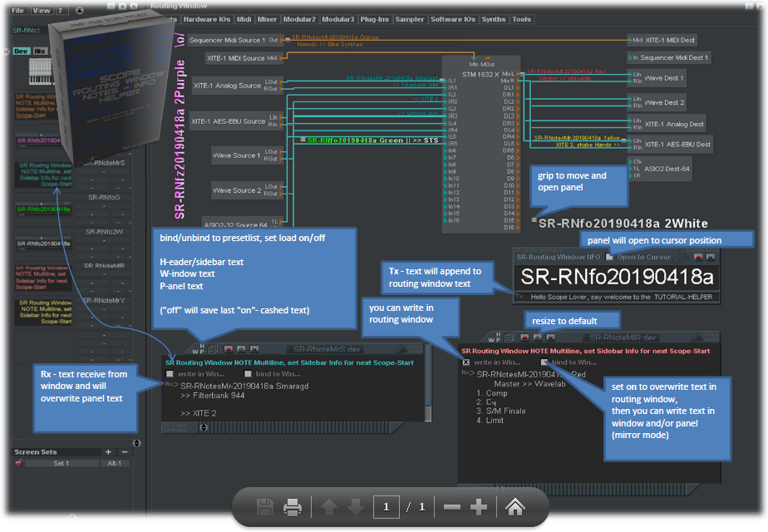
Task: Click the H W P grip icon on SR-RNoteMrS
Action: tap(201, 347)
